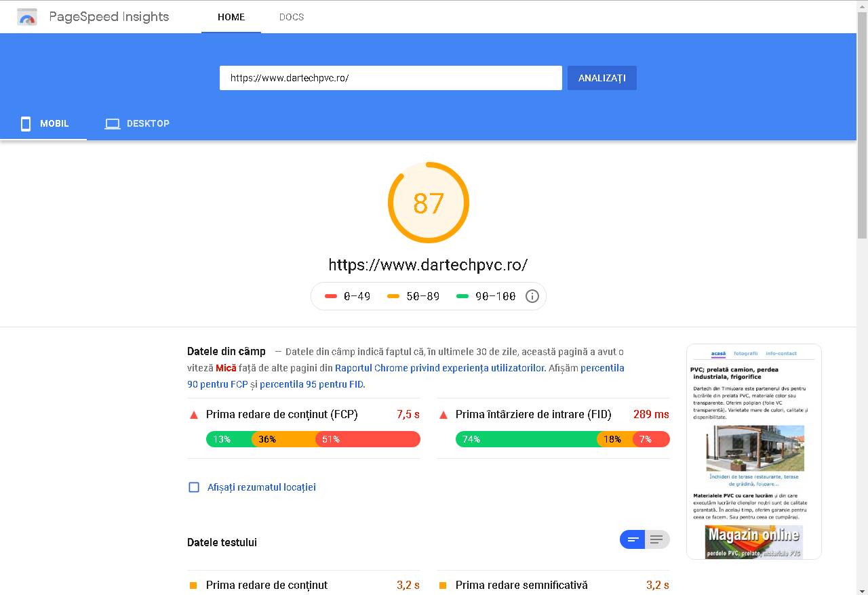Click the 7,5 s FCP value
868x595 pixels.
[x=408, y=414]
